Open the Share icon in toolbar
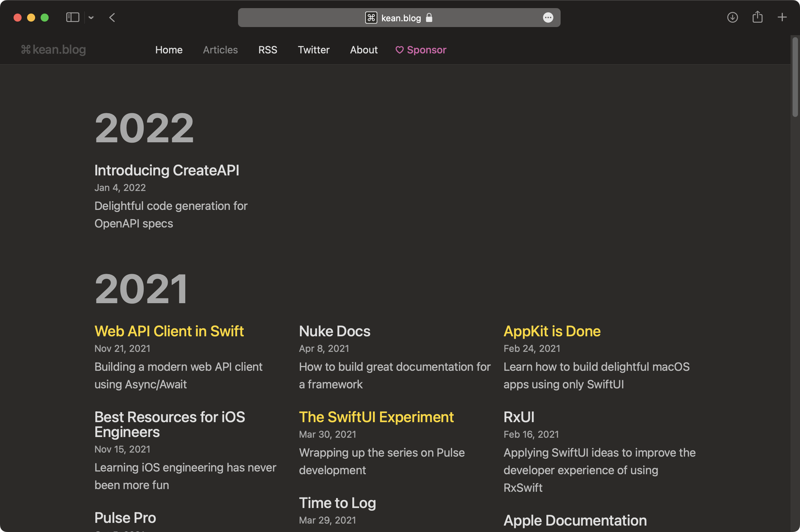 coord(757,17)
